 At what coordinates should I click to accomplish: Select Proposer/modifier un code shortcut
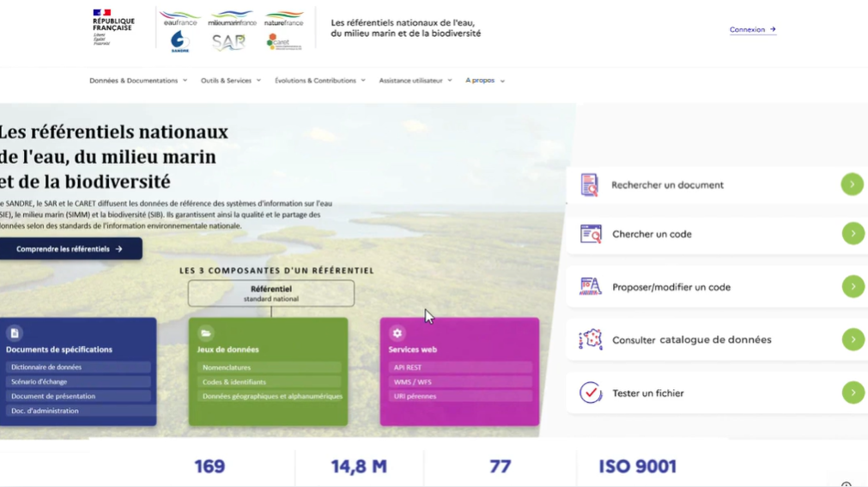coord(716,287)
